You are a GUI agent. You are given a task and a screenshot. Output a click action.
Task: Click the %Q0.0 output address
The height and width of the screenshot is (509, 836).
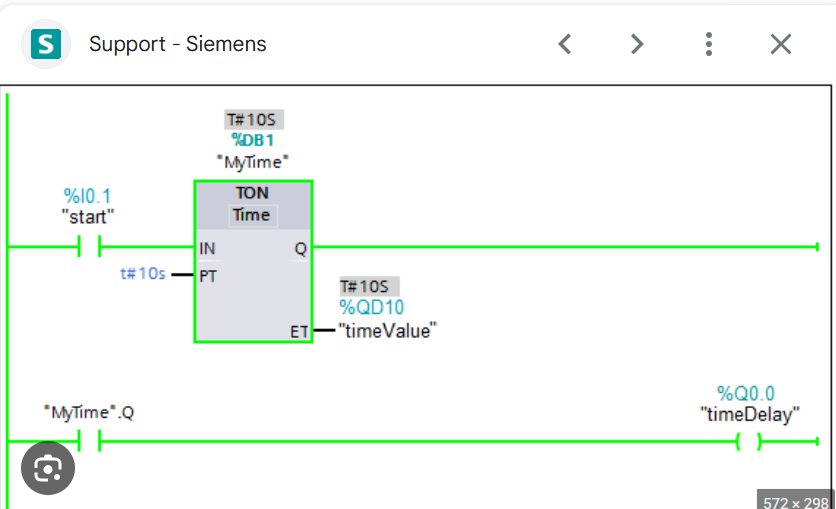pyautogui.click(x=746, y=393)
